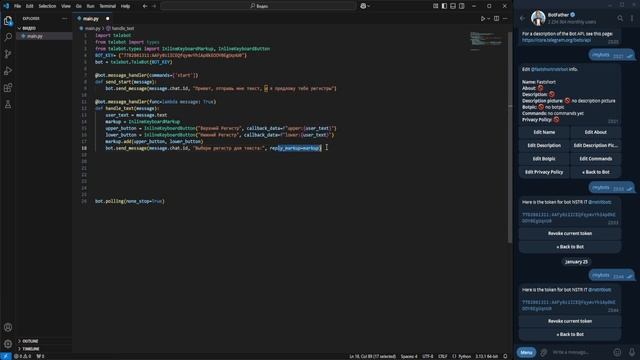The height and width of the screenshot is (360, 640).
Task: Open the Copilot dropdown arrow in title bar
Action: (x=369, y=6)
